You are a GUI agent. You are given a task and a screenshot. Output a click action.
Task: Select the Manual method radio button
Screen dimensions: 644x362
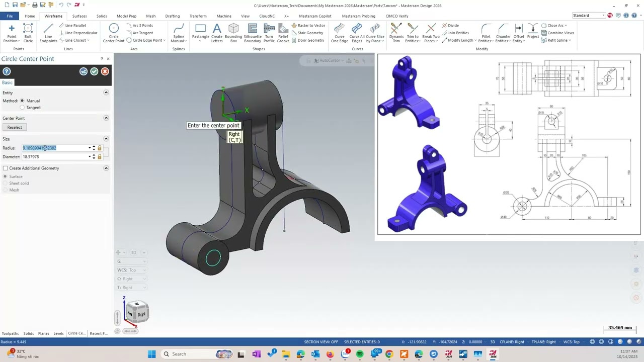pyautogui.click(x=22, y=101)
